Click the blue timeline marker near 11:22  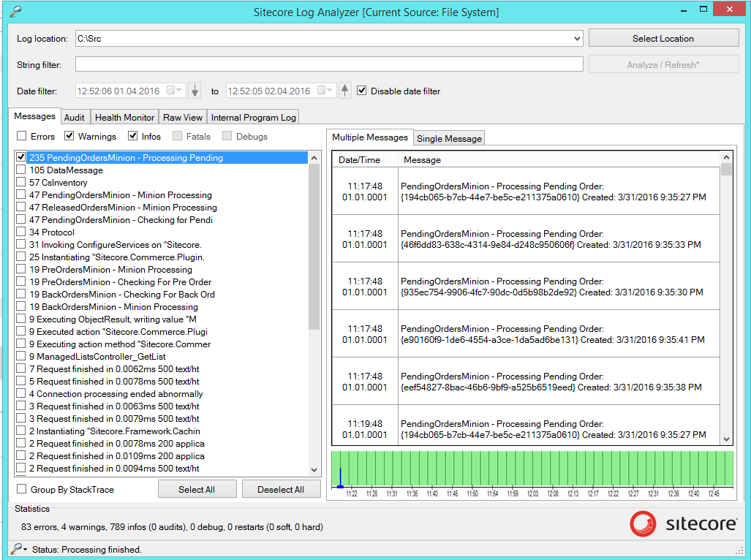click(340, 477)
